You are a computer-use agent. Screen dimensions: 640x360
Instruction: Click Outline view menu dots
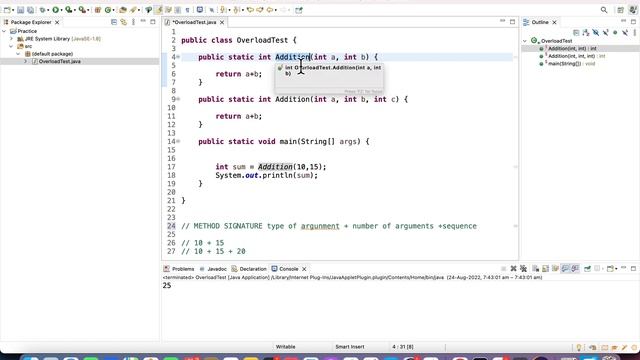(x=635, y=32)
